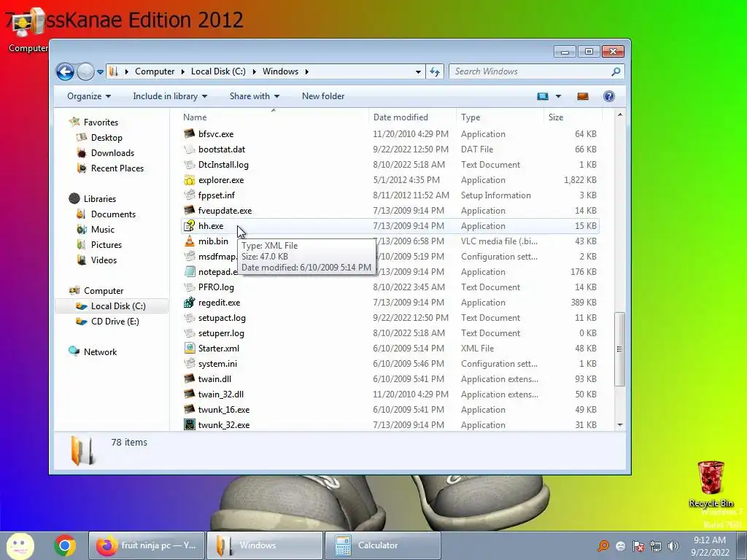Expand the address bar history dropdown arrow
Image resolution: width=747 pixels, height=560 pixels.
(418, 72)
